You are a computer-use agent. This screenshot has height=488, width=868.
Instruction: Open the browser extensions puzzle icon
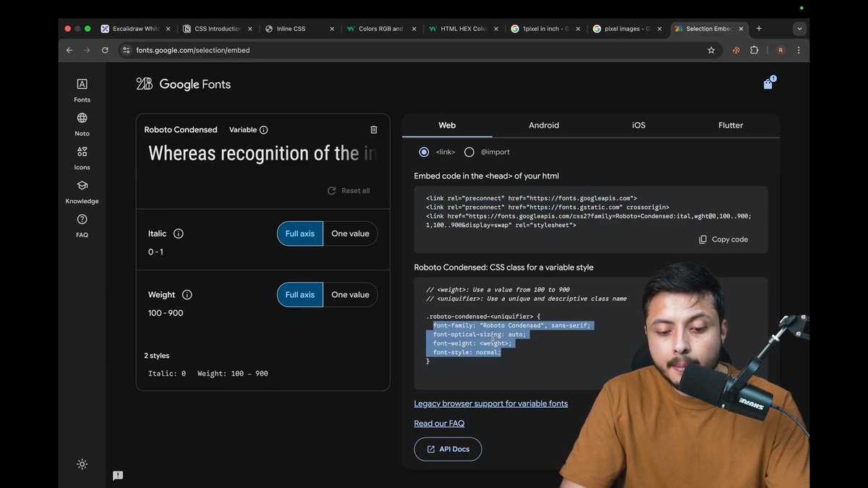(754, 50)
